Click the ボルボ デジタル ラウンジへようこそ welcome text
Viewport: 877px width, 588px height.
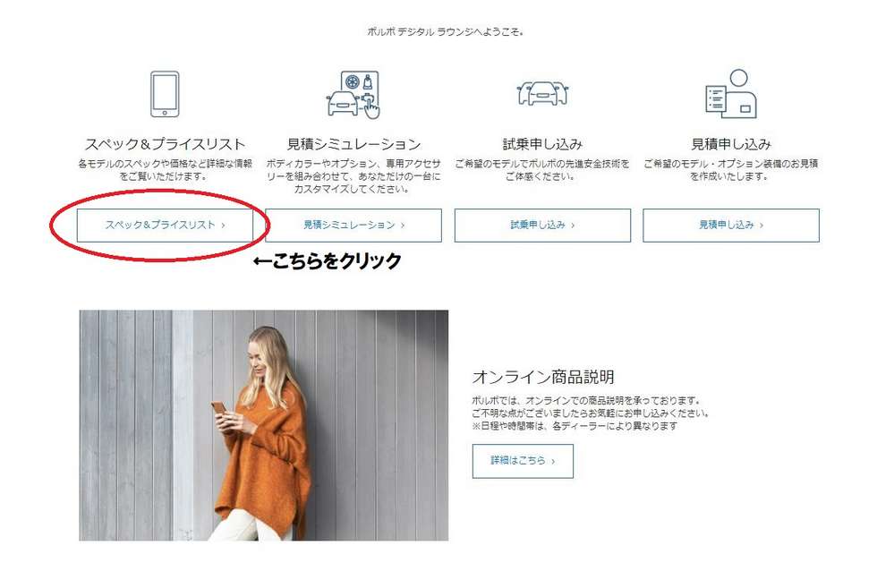coord(446,32)
